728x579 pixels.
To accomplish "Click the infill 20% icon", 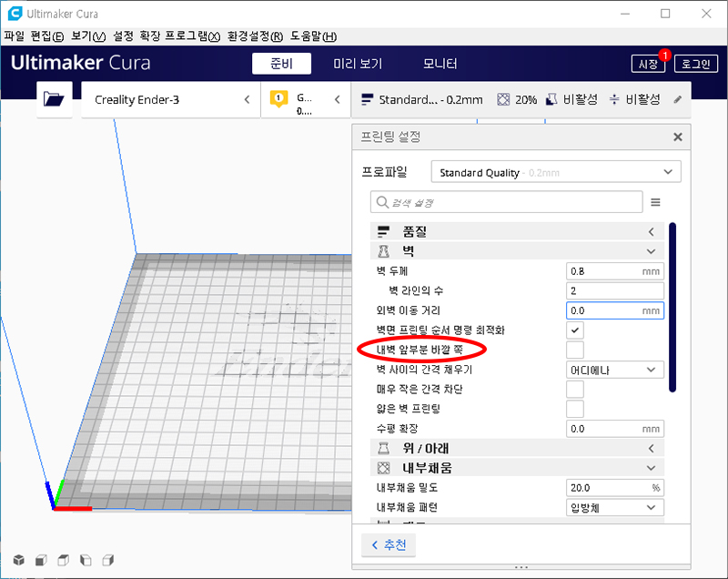I will point(503,99).
